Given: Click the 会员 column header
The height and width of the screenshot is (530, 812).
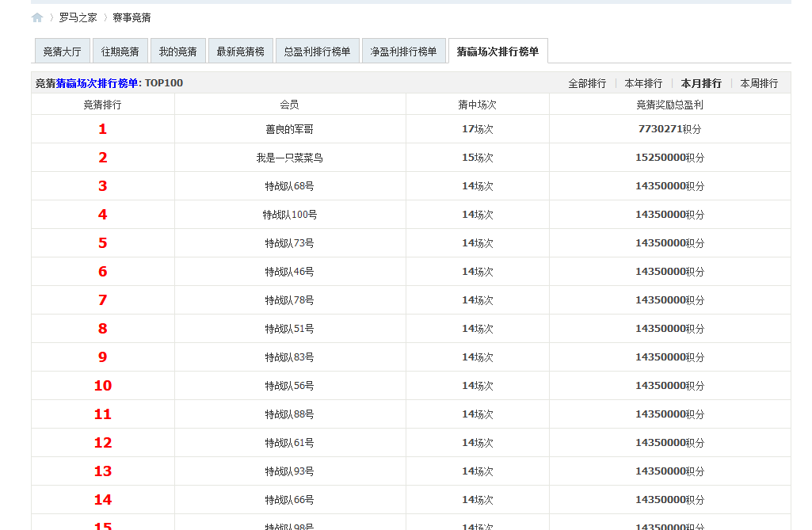Looking at the screenshot, I should click(x=289, y=104).
